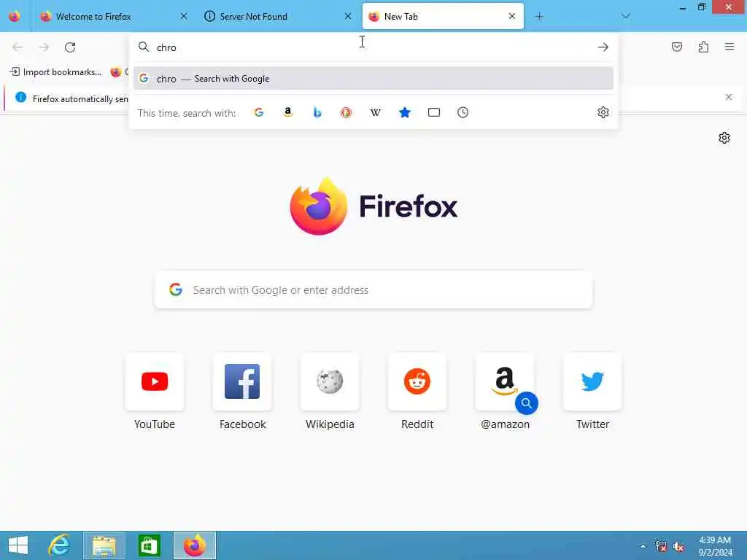747x560 pixels.
Task: Open the Firefox application menu
Action: point(729,47)
